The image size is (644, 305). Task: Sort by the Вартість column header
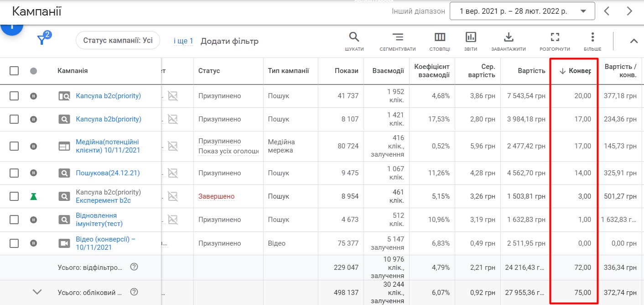[x=531, y=71]
